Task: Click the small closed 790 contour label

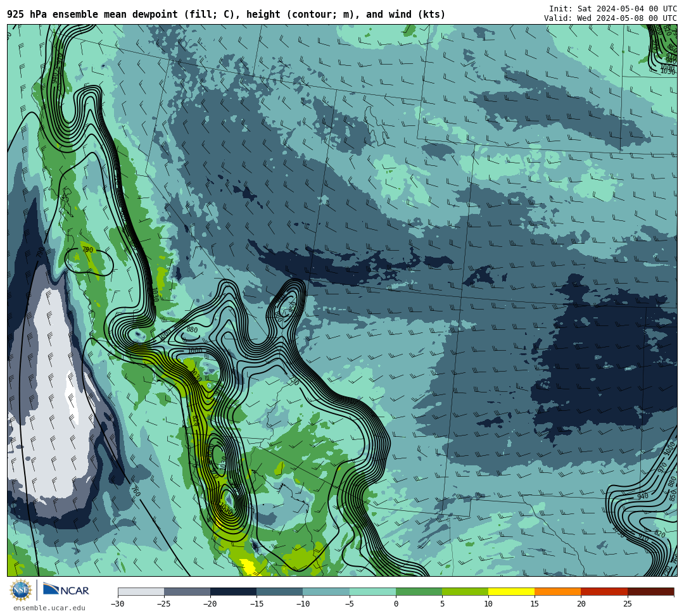Action: click(87, 250)
